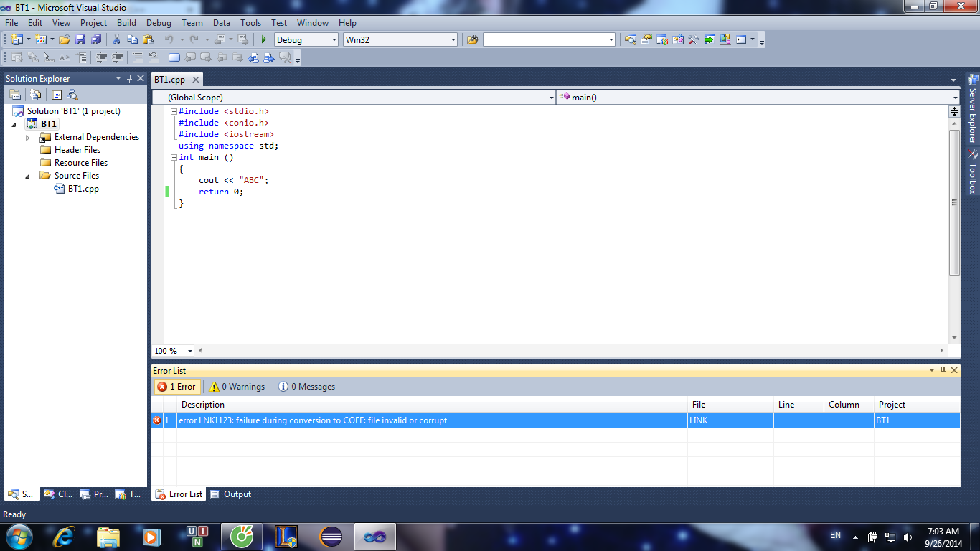Collapse the Source Files folder node
The width and height of the screenshot is (980, 551).
(x=28, y=176)
